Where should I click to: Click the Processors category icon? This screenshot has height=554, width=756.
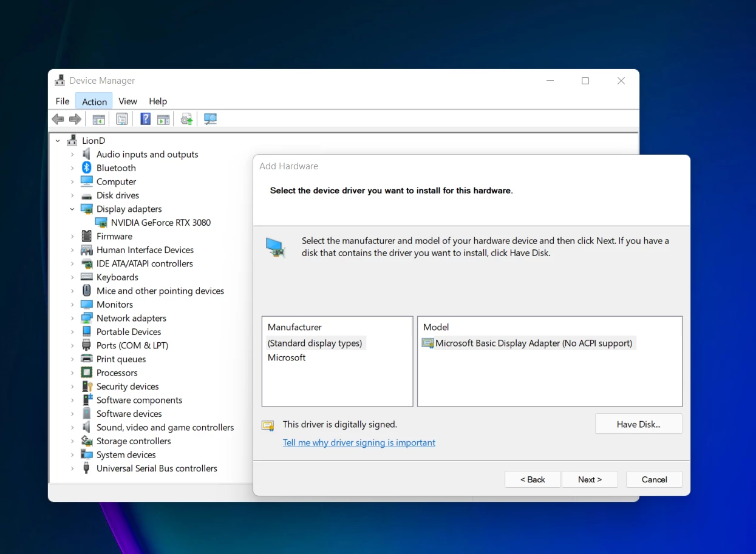click(x=87, y=373)
